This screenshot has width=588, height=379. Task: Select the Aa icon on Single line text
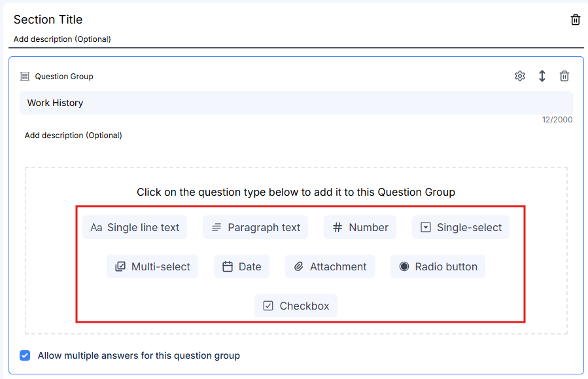coord(96,227)
